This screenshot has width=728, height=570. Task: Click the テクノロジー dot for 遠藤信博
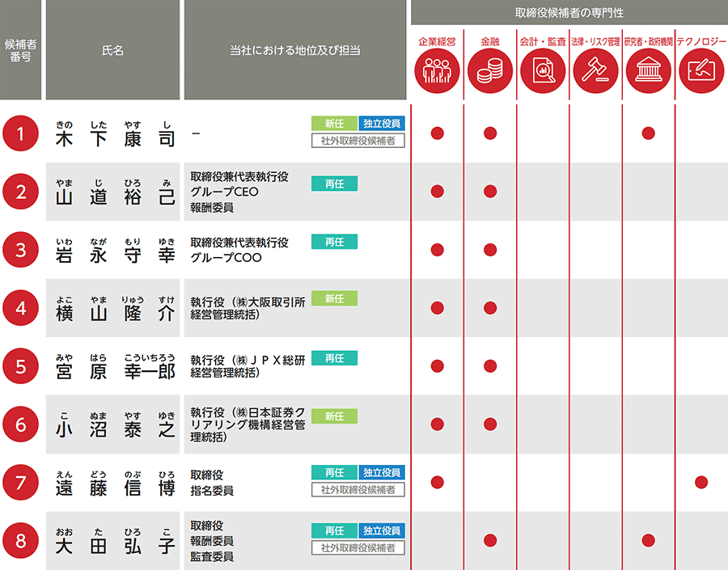click(701, 482)
